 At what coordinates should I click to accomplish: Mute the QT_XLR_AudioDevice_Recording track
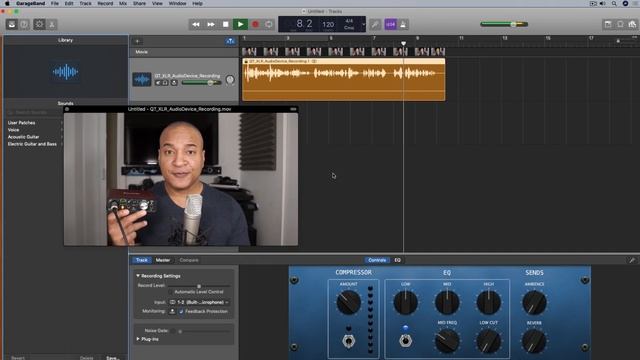coord(158,83)
